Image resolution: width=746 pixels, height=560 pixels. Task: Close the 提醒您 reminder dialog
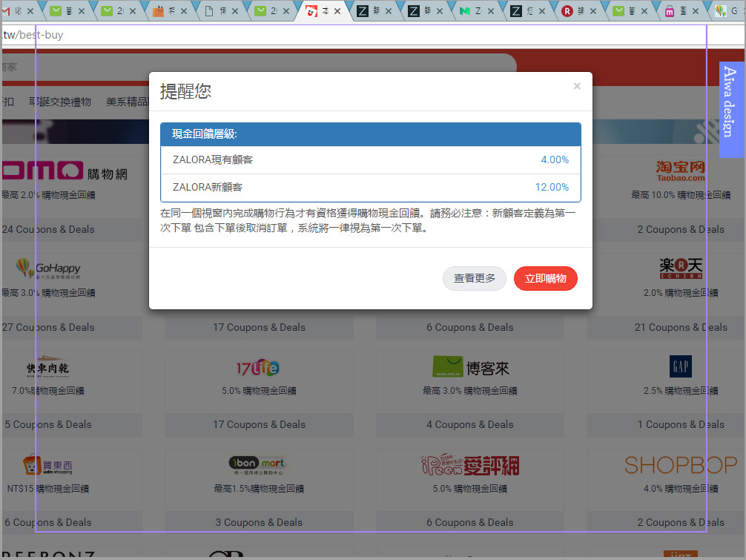point(577,86)
